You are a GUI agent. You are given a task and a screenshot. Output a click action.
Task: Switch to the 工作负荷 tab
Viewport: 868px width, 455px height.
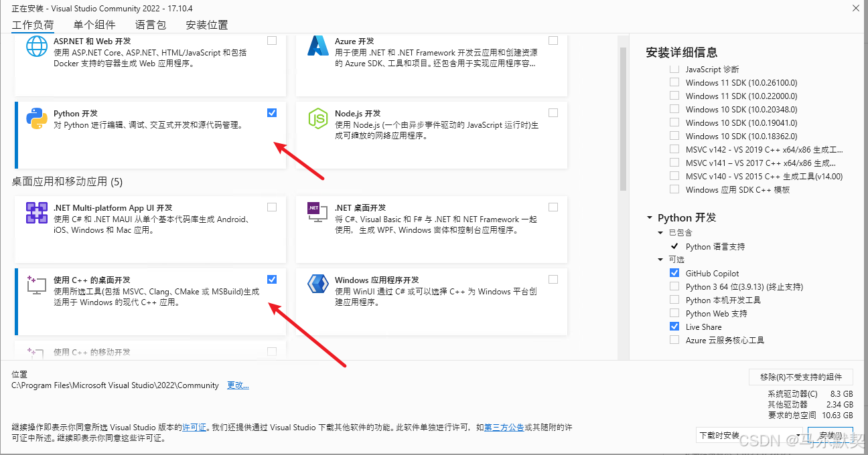click(33, 25)
